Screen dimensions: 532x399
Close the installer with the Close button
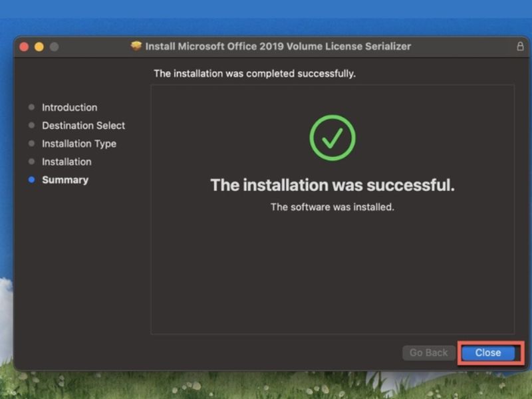(488, 353)
